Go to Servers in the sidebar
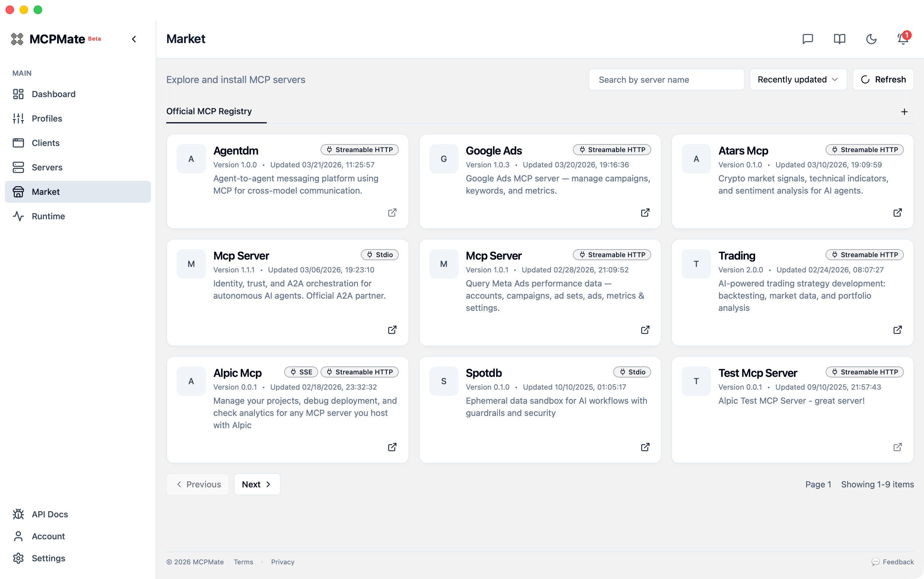The height and width of the screenshot is (579, 924). point(47,167)
